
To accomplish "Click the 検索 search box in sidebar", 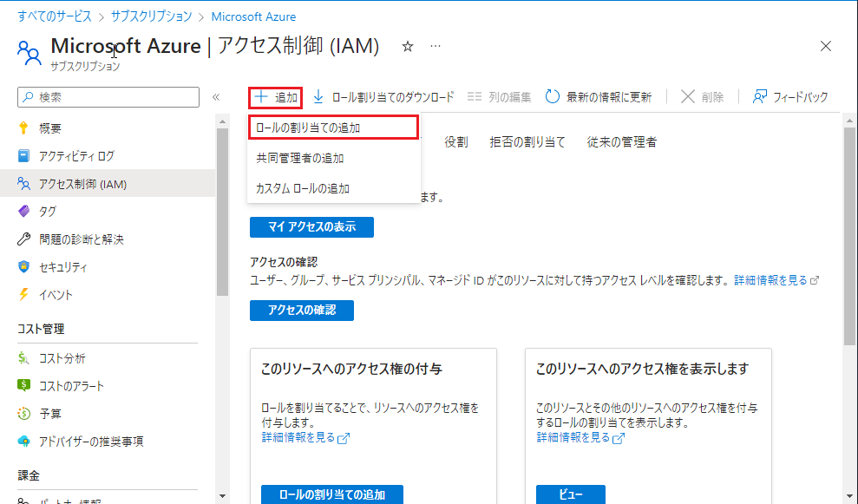I will point(108,97).
